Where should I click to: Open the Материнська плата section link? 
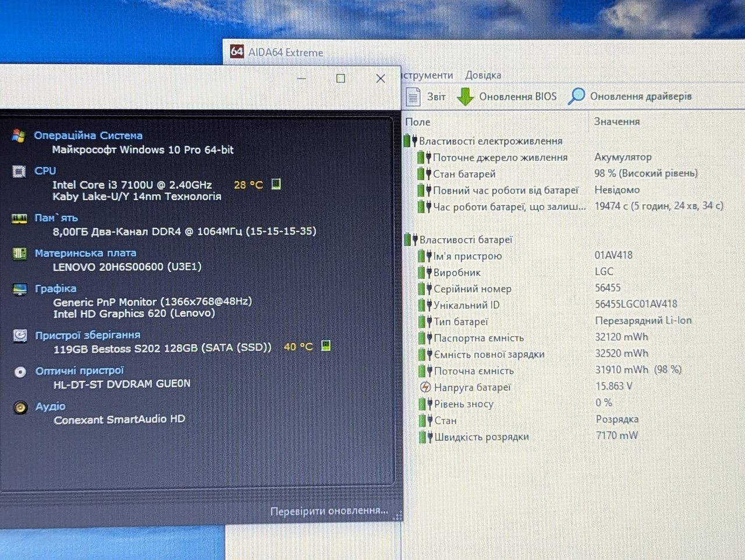[x=86, y=253]
